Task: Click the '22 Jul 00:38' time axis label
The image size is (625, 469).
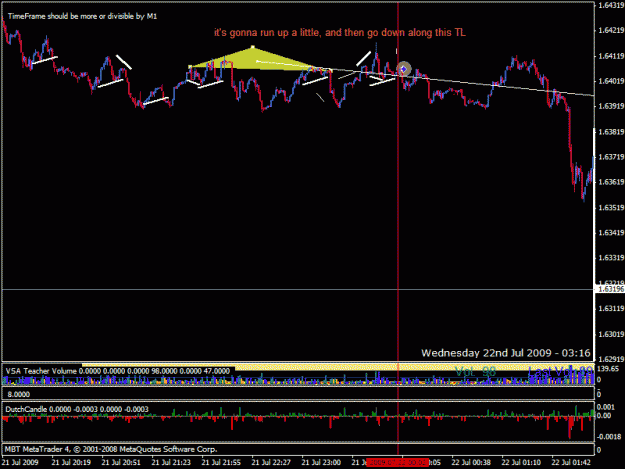Action: 471,463
